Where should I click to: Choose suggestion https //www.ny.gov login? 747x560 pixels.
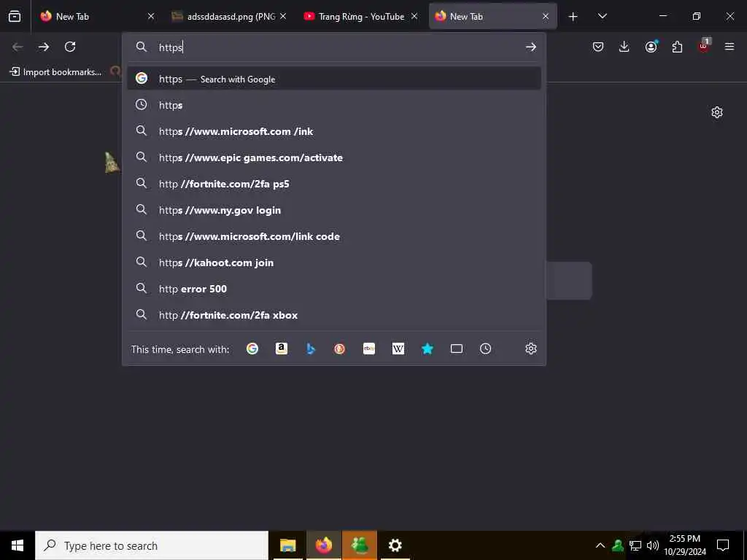click(x=333, y=210)
